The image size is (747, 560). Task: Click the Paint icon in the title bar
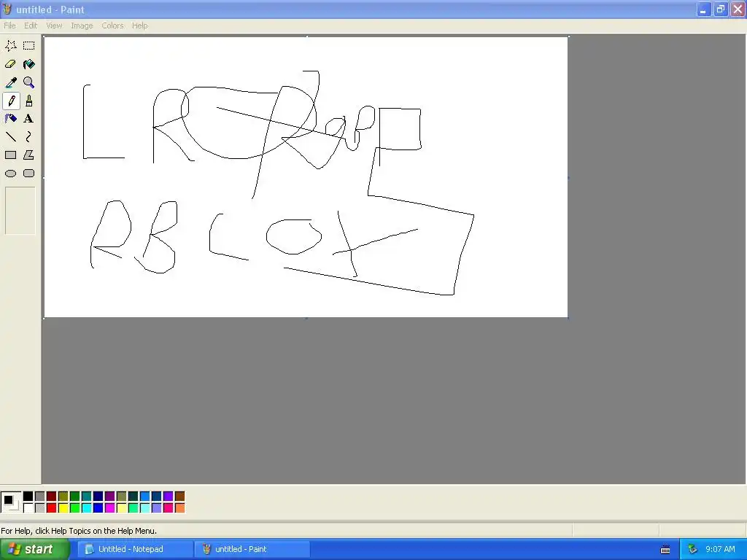(7, 9)
